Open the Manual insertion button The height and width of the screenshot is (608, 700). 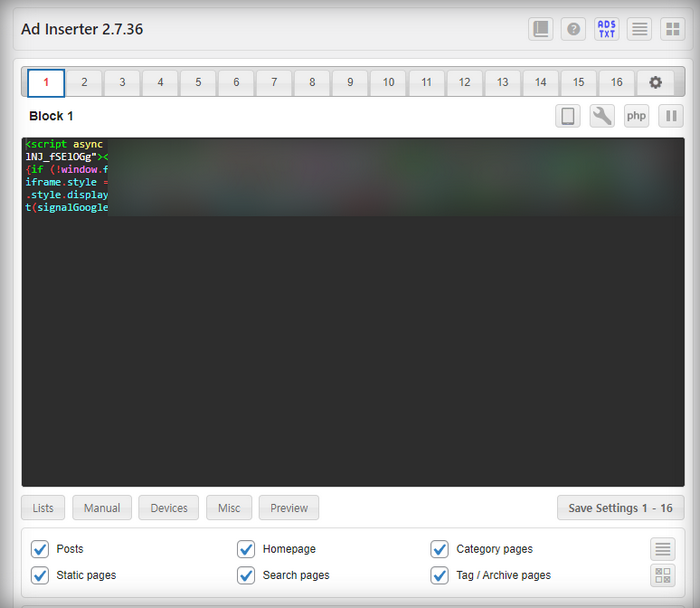click(102, 508)
